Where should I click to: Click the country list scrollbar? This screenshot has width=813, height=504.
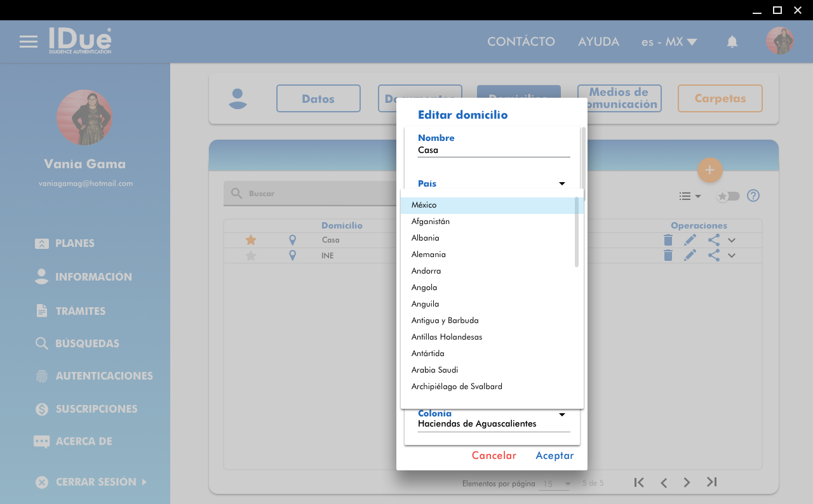pyautogui.click(x=577, y=232)
